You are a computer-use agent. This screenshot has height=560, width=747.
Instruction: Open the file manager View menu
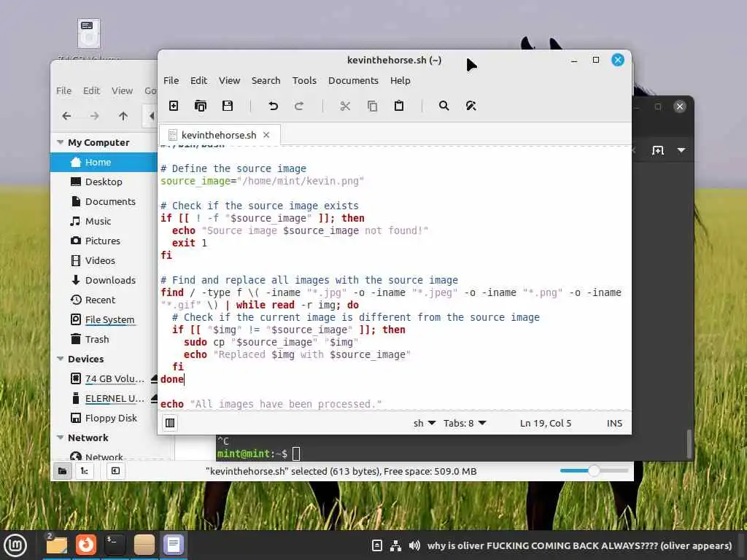tap(123, 90)
